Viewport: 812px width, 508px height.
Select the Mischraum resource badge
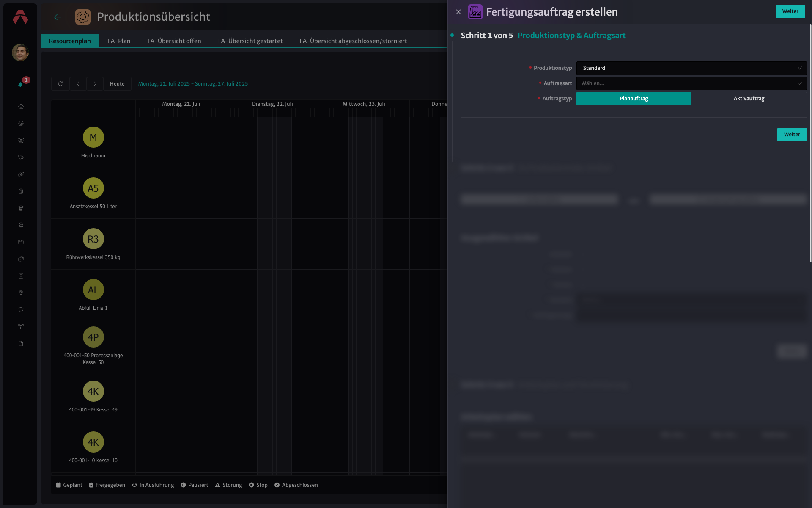[93, 137]
